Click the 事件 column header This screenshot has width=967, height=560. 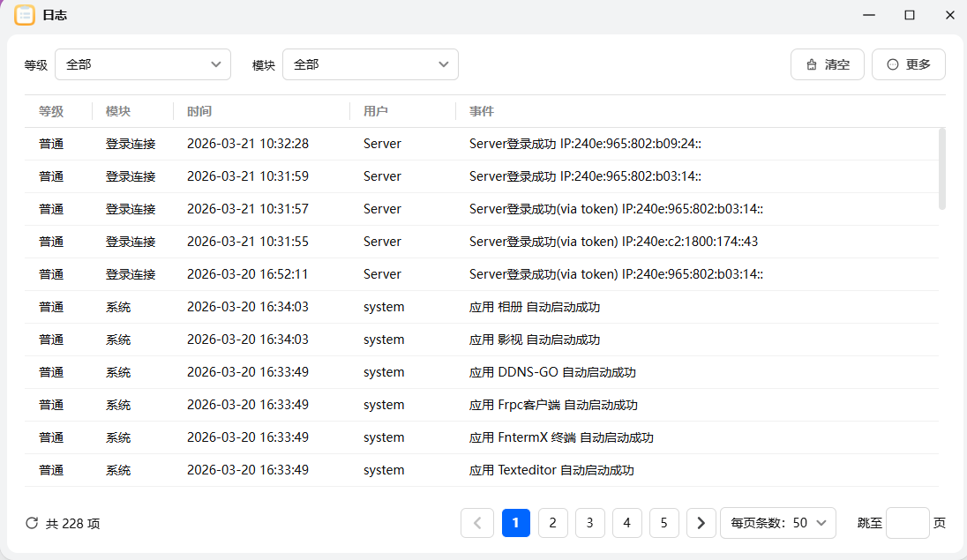click(x=482, y=111)
